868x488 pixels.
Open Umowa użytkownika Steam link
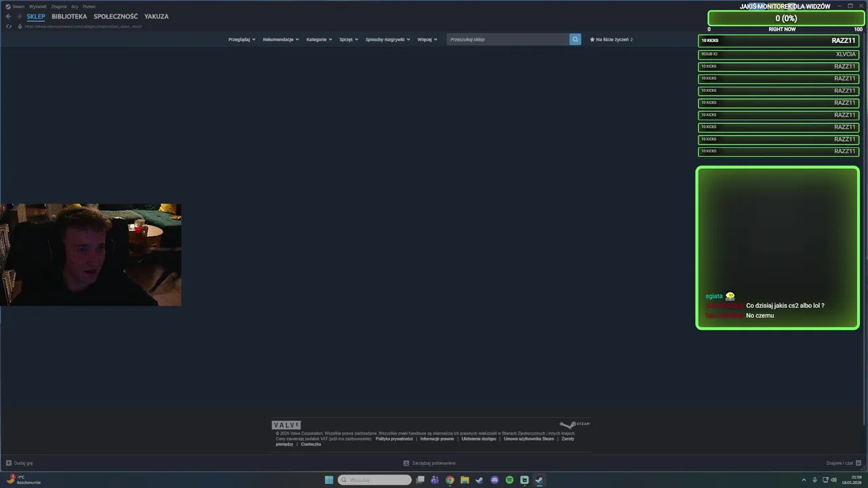(529, 439)
